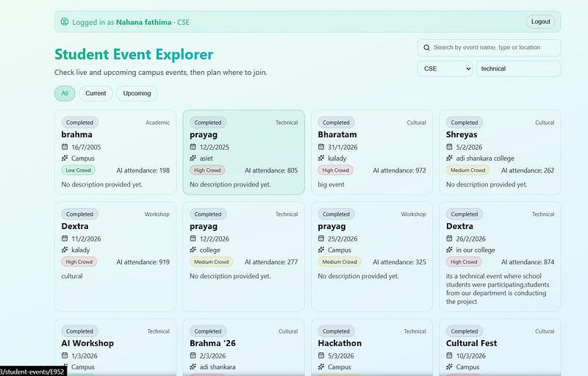The width and height of the screenshot is (588, 376).
Task: Click location icon next to in our college
Action: tap(449, 250)
